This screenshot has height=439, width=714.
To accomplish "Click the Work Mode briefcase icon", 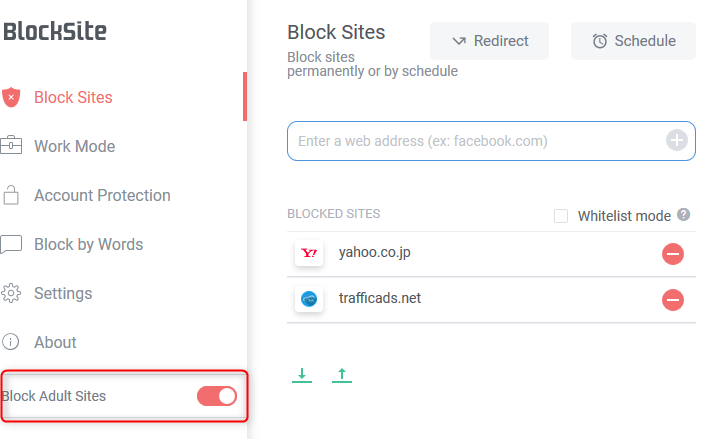I will click(11, 145).
